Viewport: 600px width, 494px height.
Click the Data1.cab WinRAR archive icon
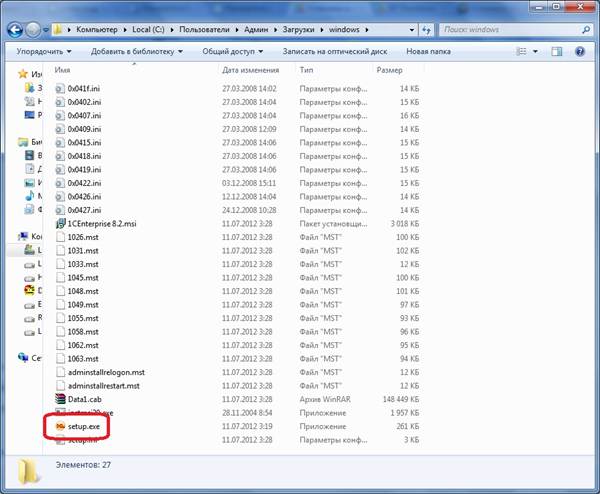pyautogui.click(x=62, y=398)
